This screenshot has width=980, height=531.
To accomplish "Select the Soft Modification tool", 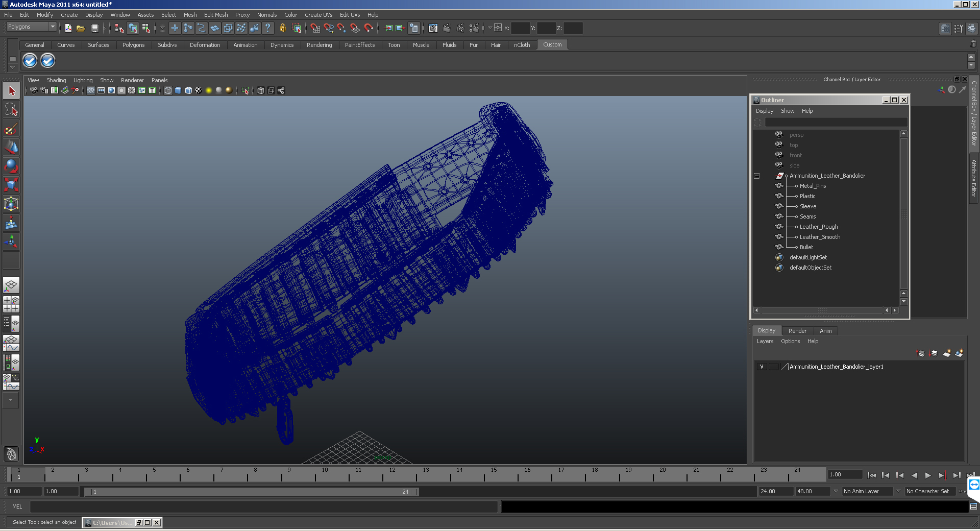I will click(x=11, y=223).
